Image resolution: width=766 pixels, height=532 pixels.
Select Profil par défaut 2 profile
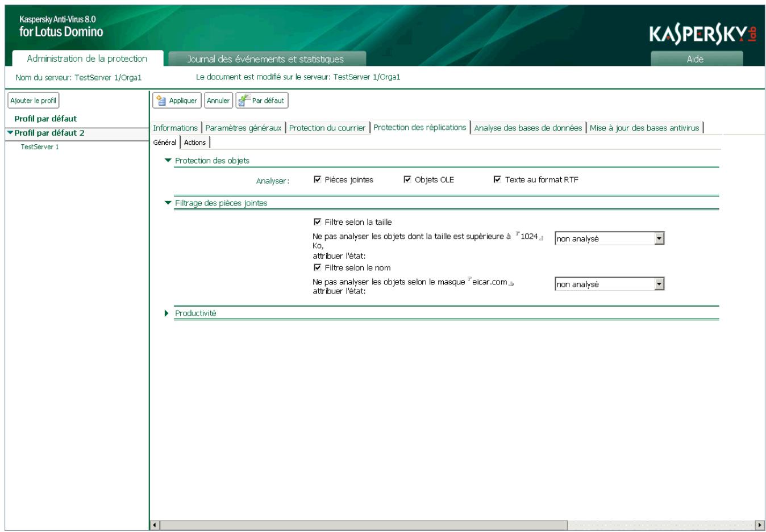coord(49,133)
